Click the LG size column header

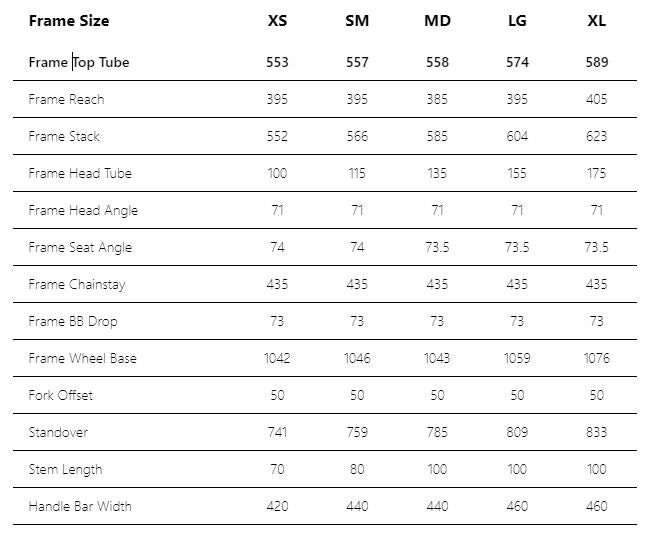[517, 21]
